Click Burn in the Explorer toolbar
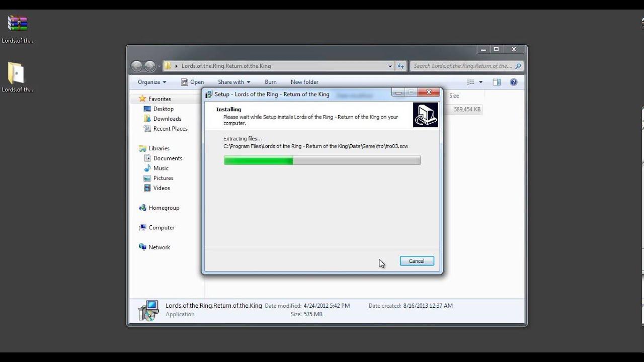The width and height of the screenshot is (644, 362). click(271, 82)
